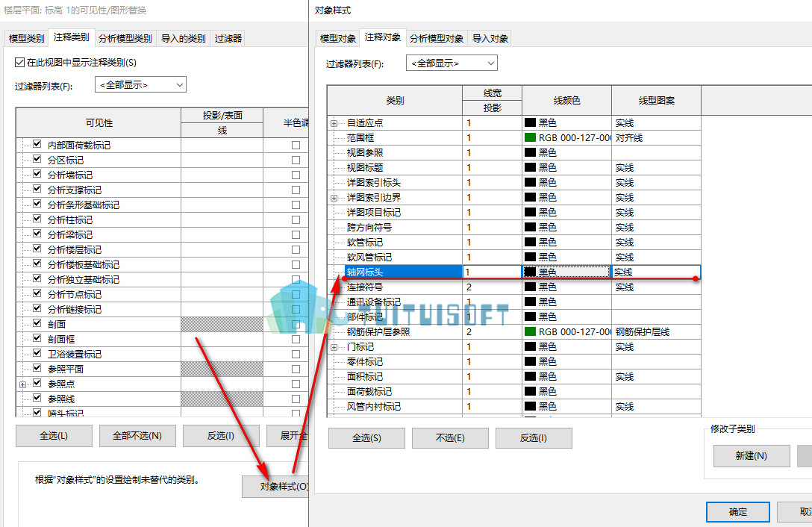Image resolution: width=812 pixels, height=527 pixels.
Task: Select 软管标记 category row
Action: click(x=365, y=243)
